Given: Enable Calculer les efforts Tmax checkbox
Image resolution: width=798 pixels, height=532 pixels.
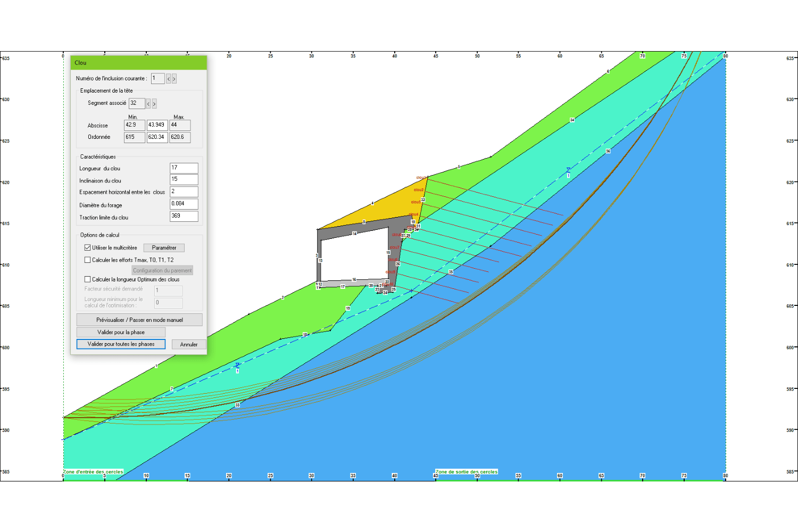Looking at the screenshot, I should pyautogui.click(x=88, y=260).
